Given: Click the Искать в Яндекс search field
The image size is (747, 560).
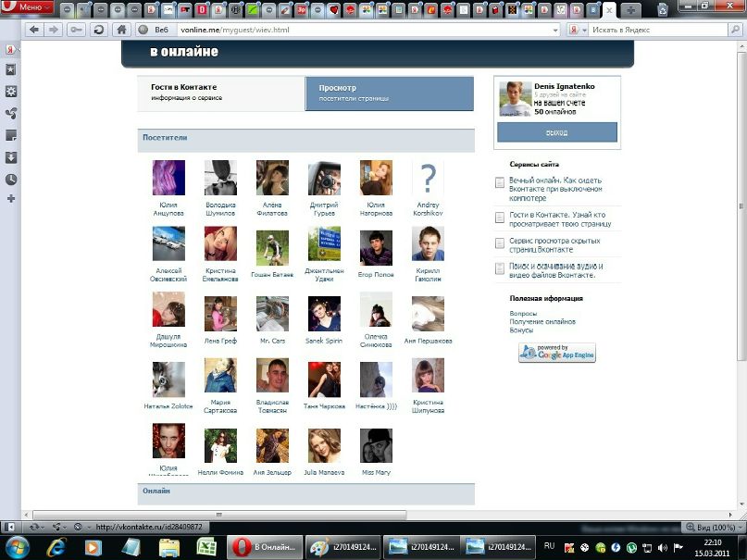Looking at the screenshot, I should pyautogui.click(x=659, y=30).
